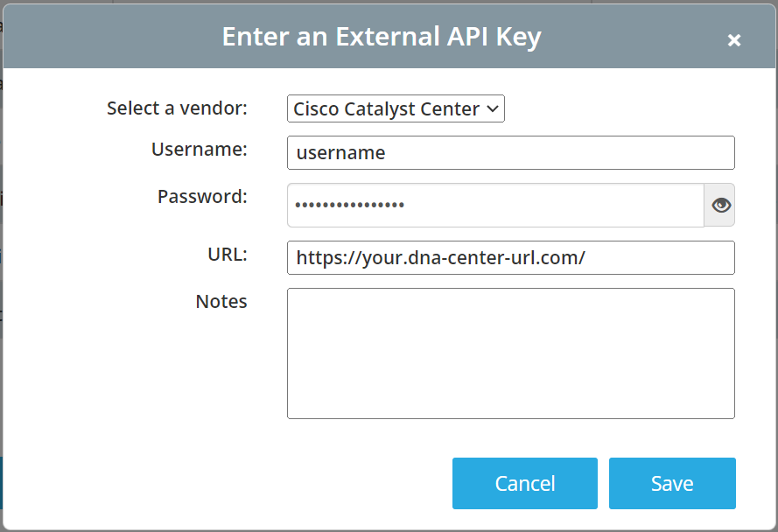Click the 'Password:' label
This screenshot has height=532, width=778.
pyautogui.click(x=202, y=197)
